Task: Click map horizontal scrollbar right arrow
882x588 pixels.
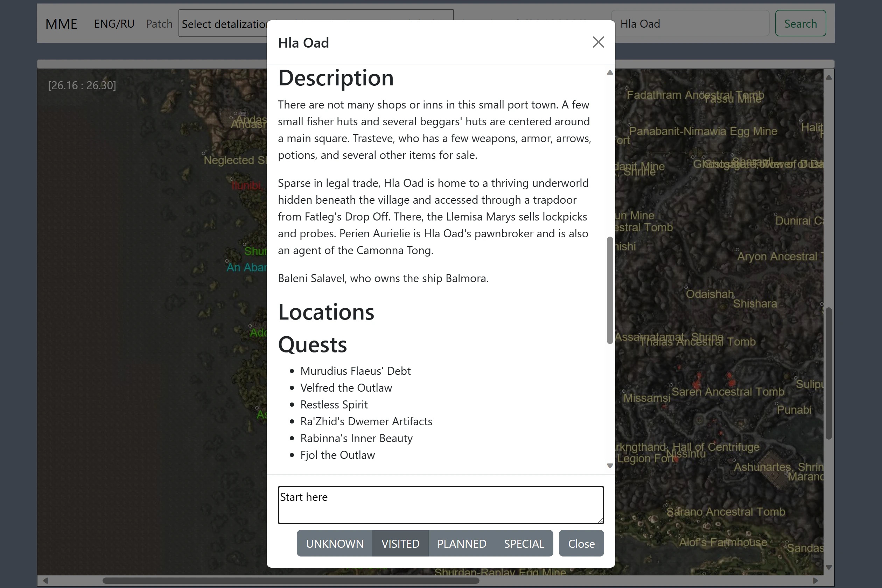Action: pos(815,581)
